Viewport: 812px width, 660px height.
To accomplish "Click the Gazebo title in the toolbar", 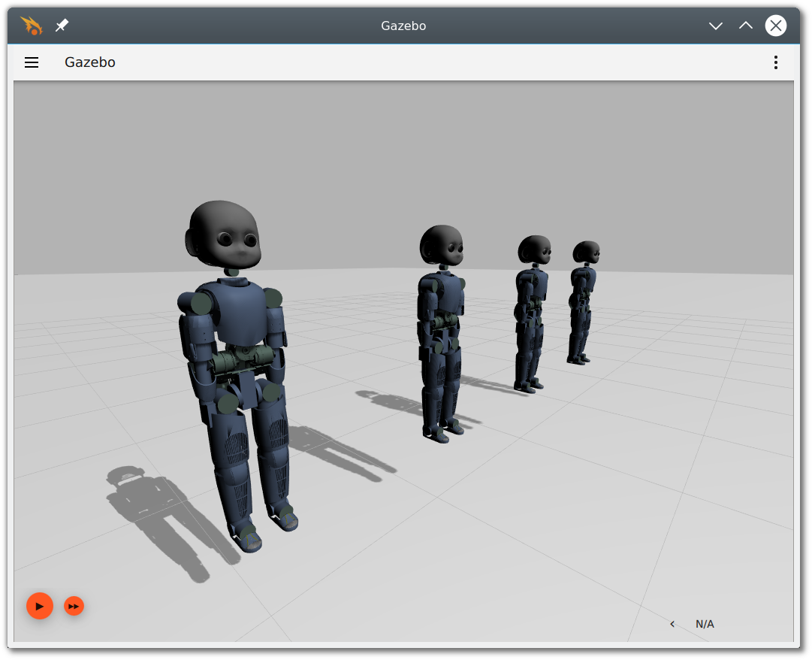I will [90, 62].
